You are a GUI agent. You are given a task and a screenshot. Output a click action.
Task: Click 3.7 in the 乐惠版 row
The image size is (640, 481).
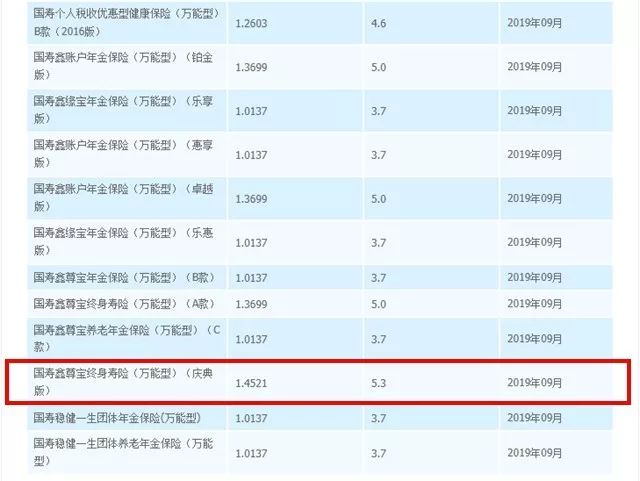[x=378, y=243]
